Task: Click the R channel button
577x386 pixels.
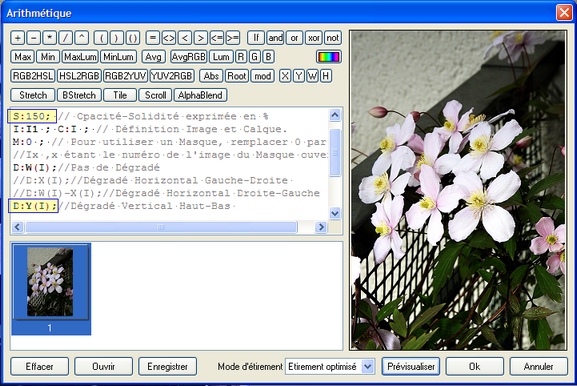Action: (x=241, y=57)
